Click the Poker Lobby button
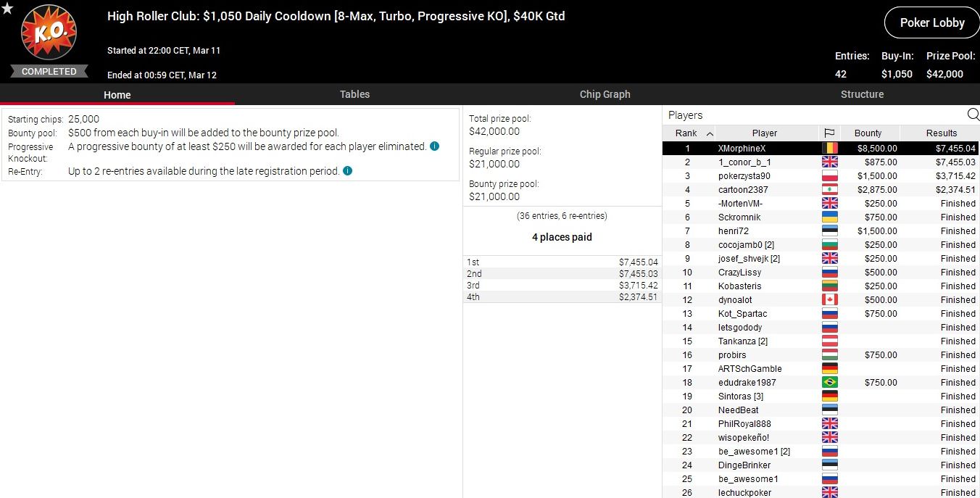 tap(931, 22)
